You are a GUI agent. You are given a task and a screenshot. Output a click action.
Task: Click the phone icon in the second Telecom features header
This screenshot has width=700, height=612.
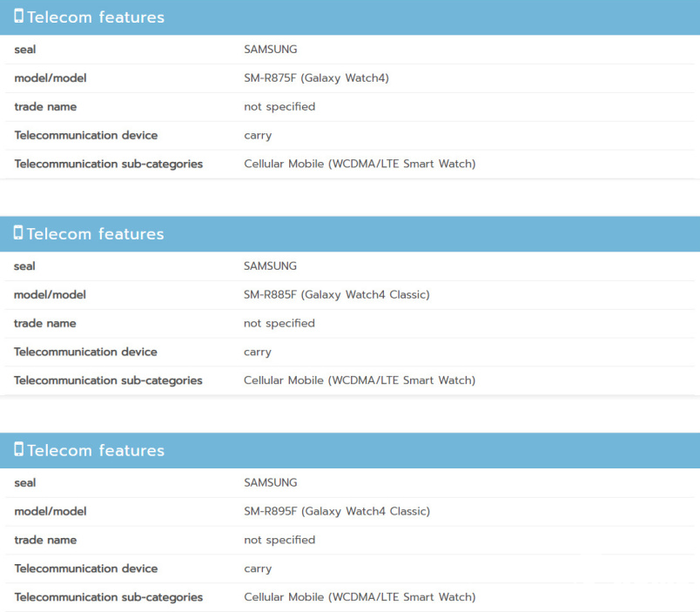[18, 233]
